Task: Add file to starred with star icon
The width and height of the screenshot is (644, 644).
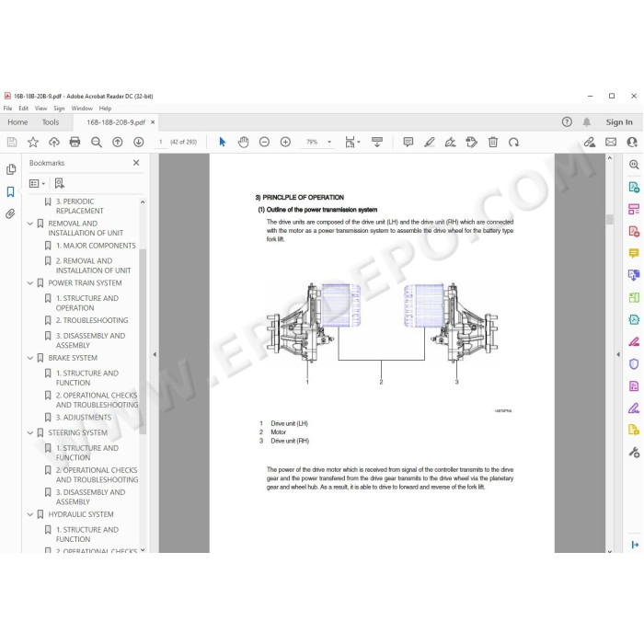Action: click(x=33, y=142)
